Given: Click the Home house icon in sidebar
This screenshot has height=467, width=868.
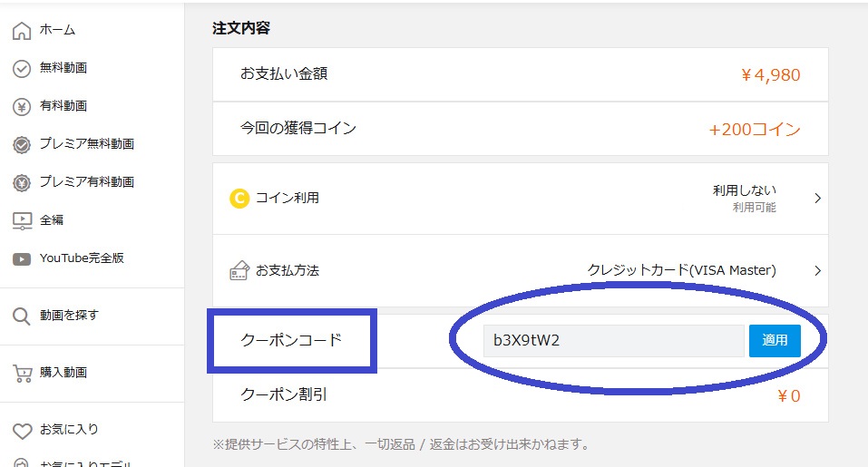Looking at the screenshot, I should click(x=22, y=31).
